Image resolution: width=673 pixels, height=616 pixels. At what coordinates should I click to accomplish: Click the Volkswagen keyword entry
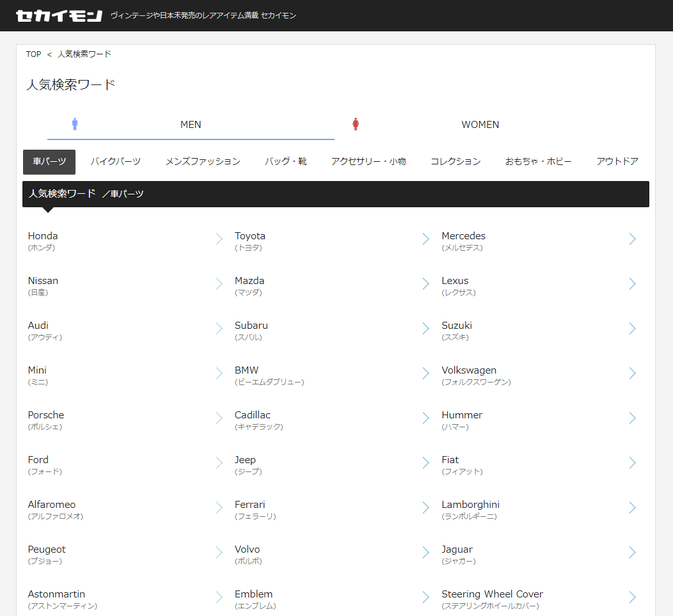coord(469,370)
